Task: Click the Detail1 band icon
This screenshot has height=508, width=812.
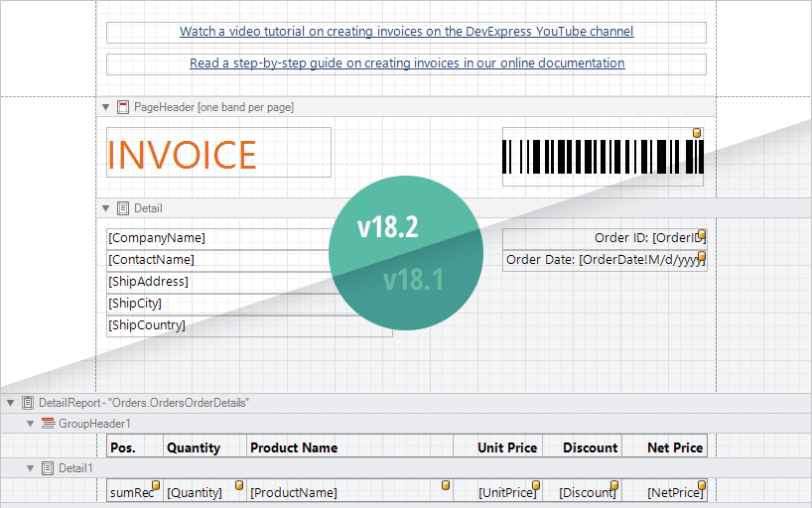Action: [x=48, y=468]
